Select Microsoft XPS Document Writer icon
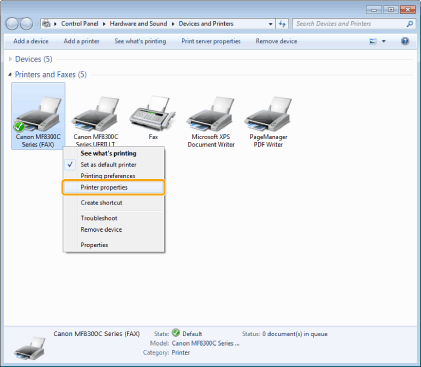Image resolution: width=421 pixels, height=367 pixels. pos(211,122)
